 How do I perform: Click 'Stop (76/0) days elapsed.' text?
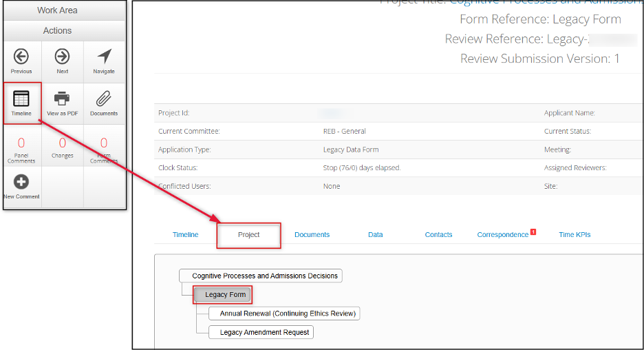point(361,168)
